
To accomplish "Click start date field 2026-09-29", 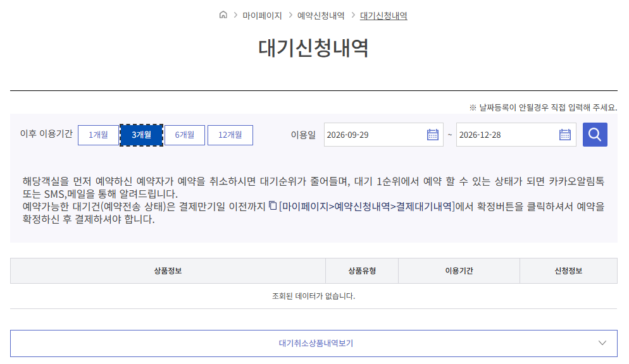I will (383, 135).
